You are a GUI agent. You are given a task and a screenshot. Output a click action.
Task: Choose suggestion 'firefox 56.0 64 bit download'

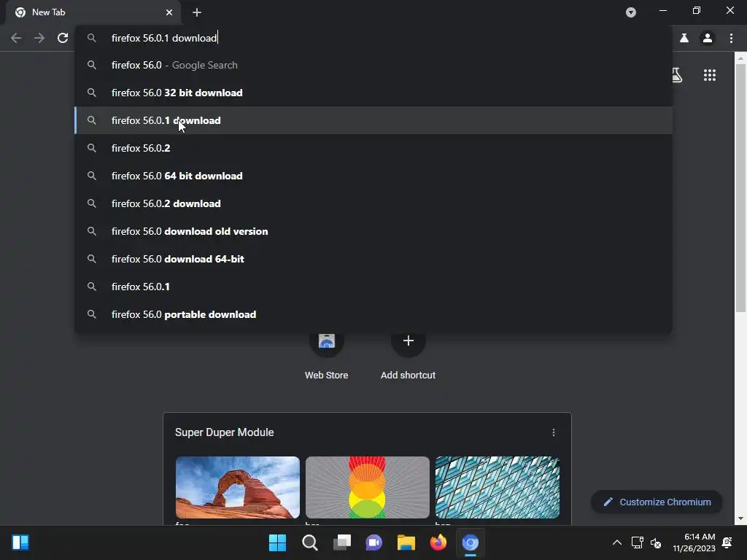tap(373, 176)
